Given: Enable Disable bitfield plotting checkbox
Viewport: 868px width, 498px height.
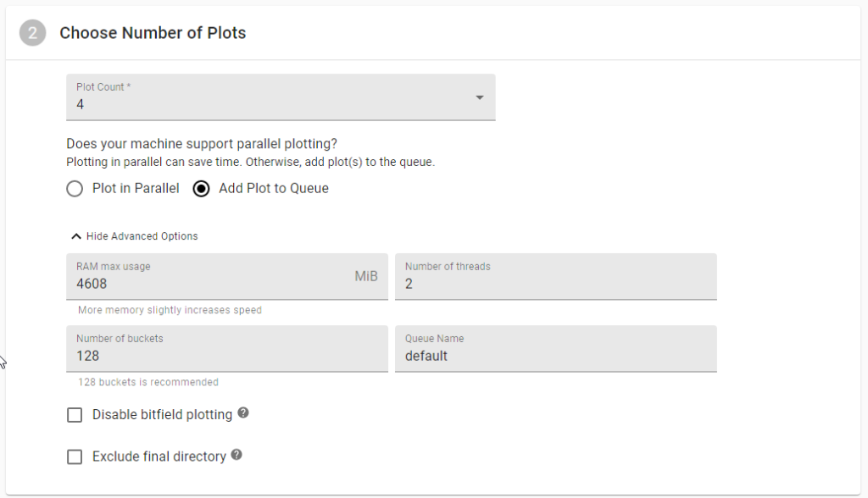Looking at the screenshot, I should point(75,415).
